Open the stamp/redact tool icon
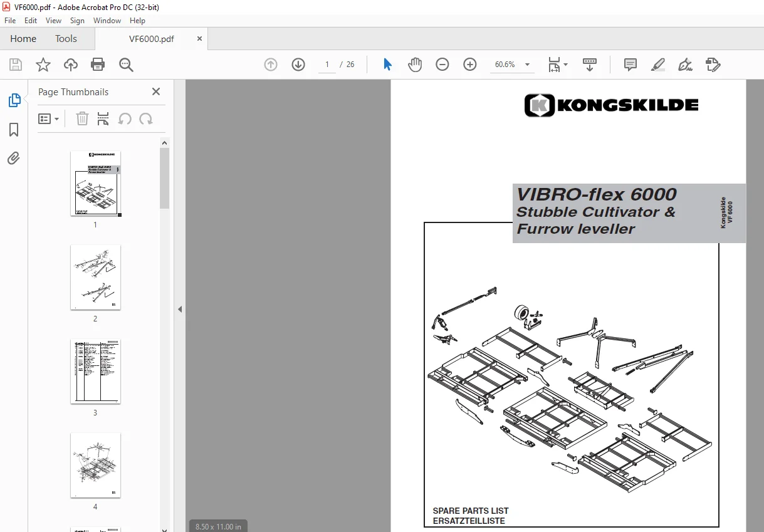The image size is (764, 532). [713, 65]
